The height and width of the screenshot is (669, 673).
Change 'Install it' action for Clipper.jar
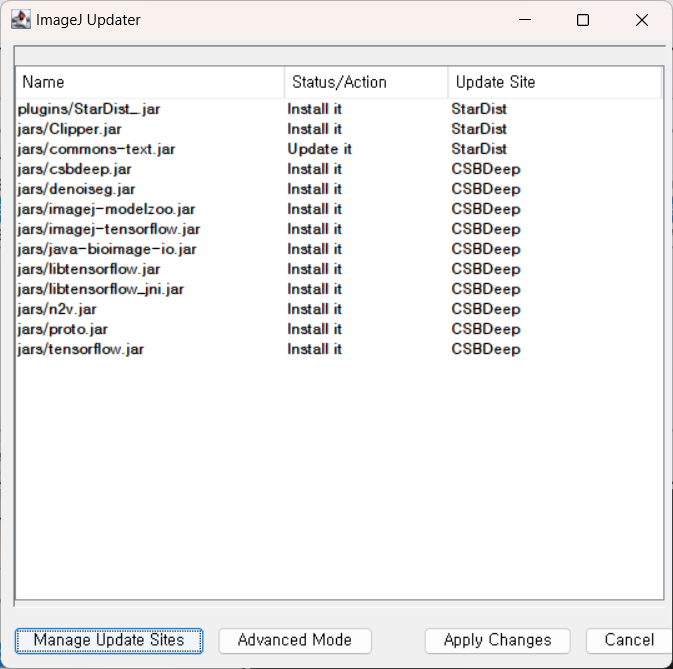tap(314, 129)
